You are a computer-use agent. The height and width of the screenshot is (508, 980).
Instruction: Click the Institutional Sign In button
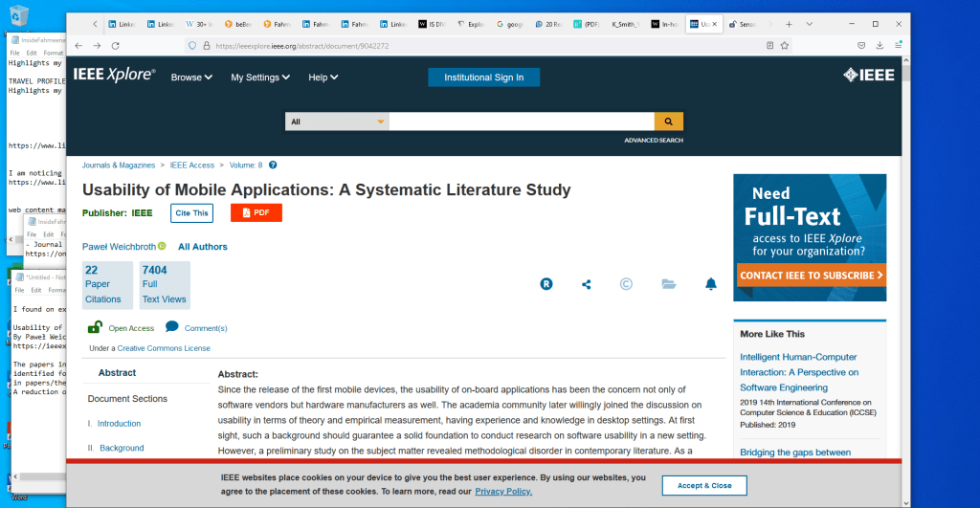click(483, 77)
